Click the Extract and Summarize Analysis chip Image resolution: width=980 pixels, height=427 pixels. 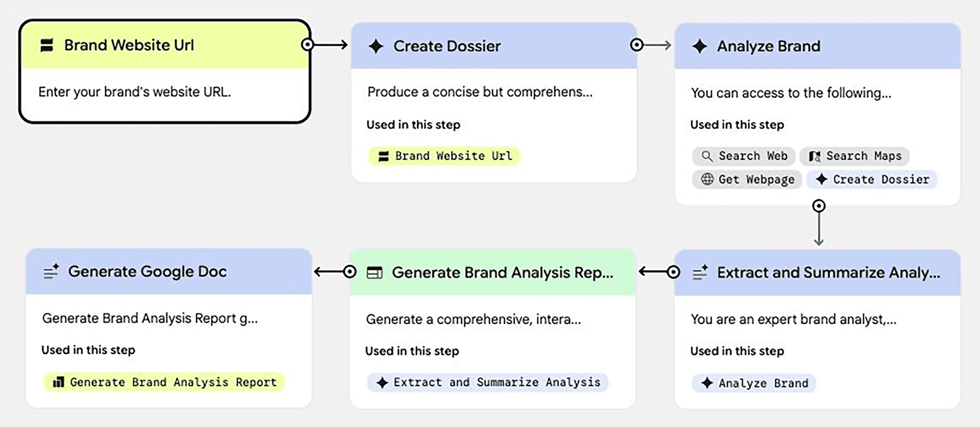(487, 383)
